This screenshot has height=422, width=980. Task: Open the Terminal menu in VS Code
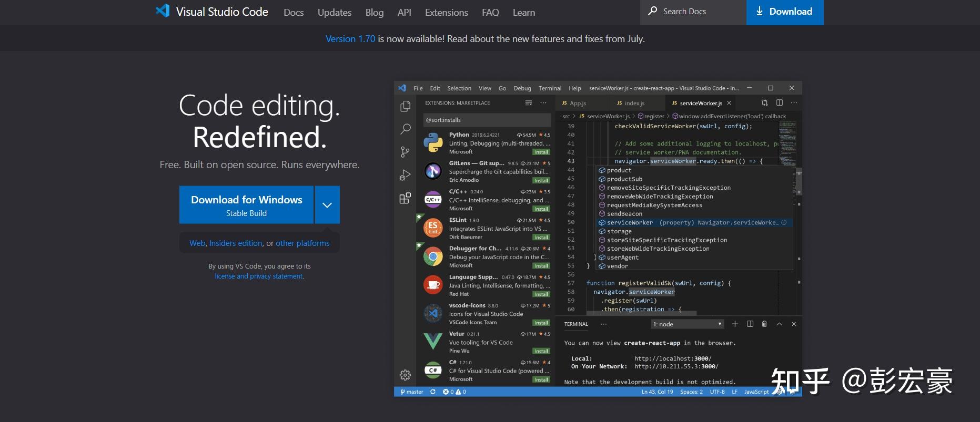[550, 88]
